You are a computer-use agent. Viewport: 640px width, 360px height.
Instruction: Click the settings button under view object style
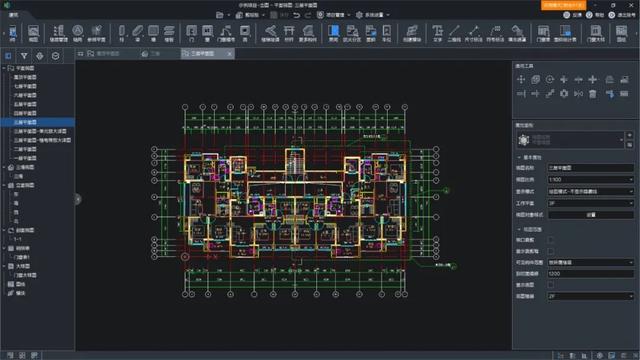tap(591, 215)
